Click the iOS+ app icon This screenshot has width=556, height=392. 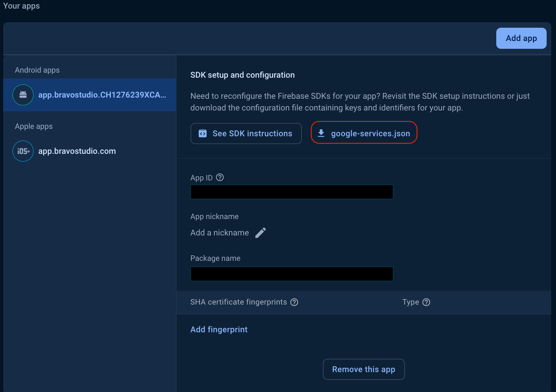23,151
